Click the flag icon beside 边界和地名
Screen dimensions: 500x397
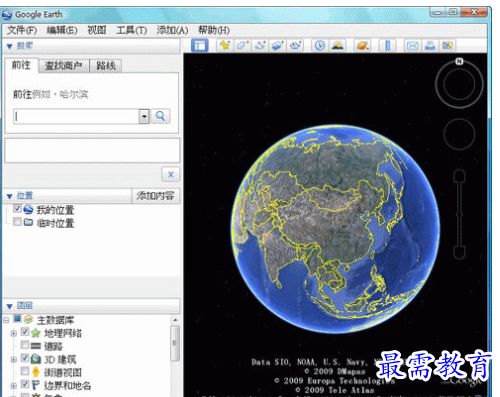click(36, 385)
